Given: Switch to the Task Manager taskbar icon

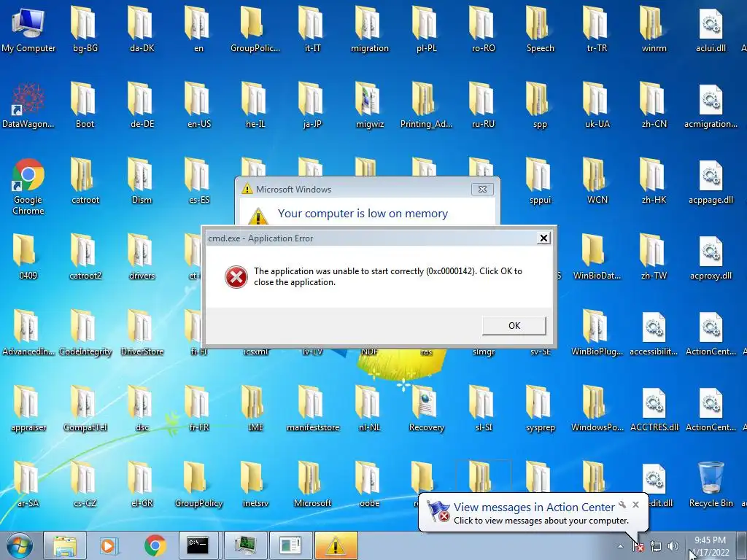Looking at the screenshot, I should pyautogui.click(x=245, y=545).
